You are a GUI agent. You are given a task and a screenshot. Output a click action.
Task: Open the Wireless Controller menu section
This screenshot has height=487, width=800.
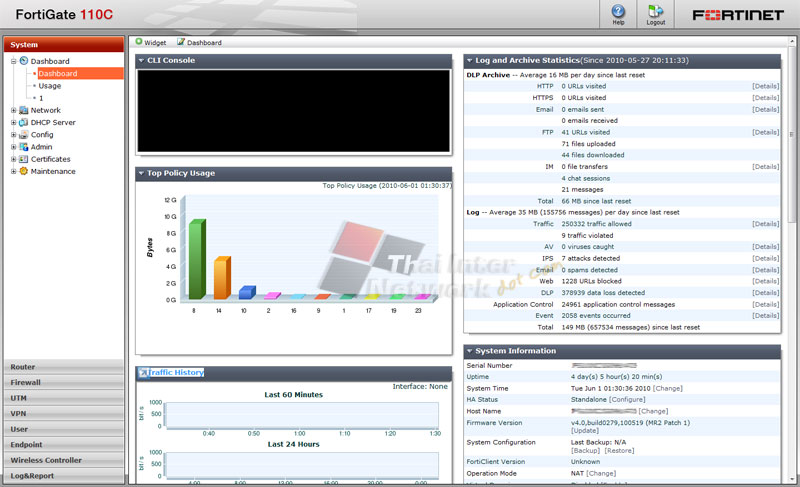coord(64,460)
